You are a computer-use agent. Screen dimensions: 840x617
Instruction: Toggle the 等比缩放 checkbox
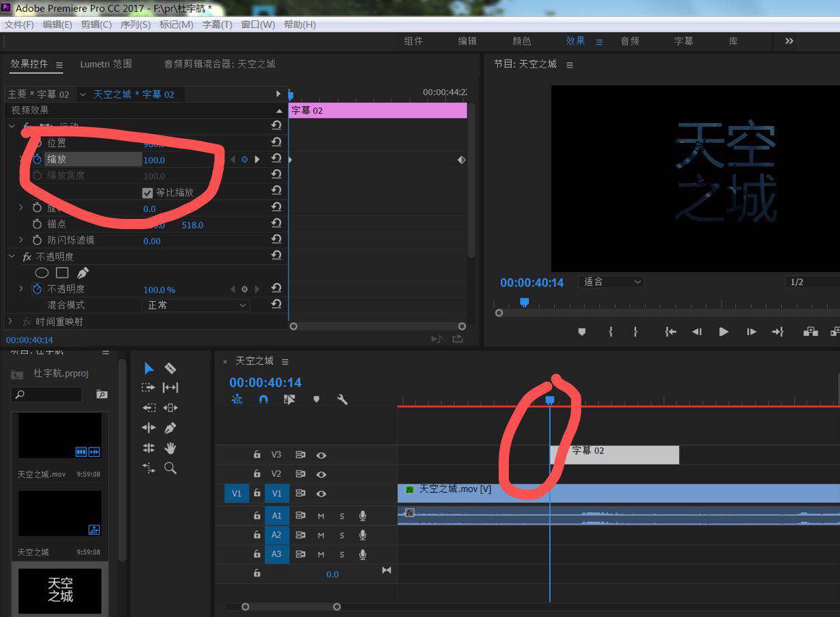pos(148,192)
